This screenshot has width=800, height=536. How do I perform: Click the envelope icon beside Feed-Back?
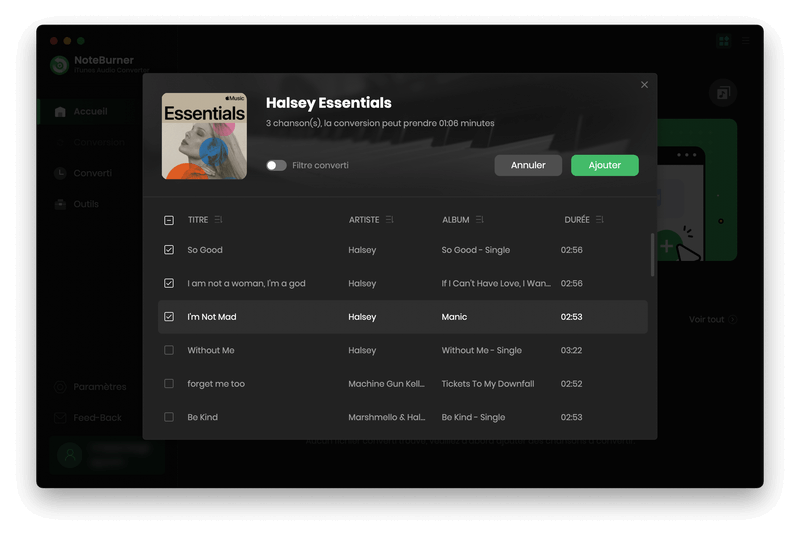coord(60,418)
